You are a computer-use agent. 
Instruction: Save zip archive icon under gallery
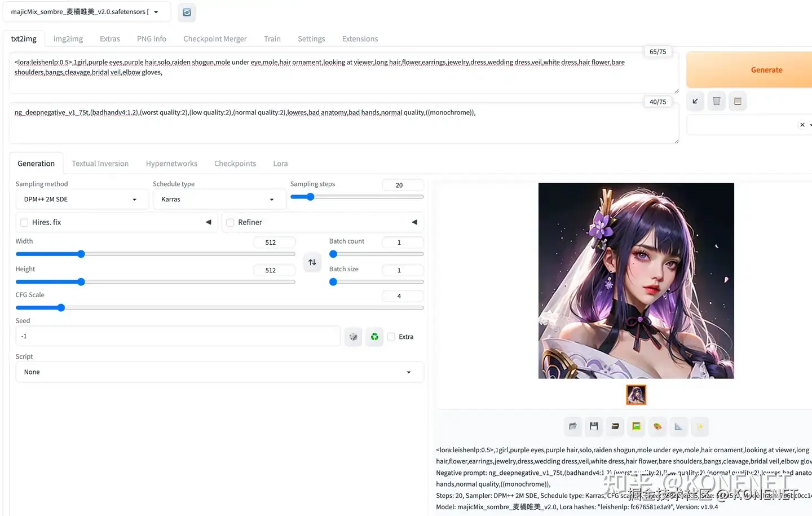615,426
